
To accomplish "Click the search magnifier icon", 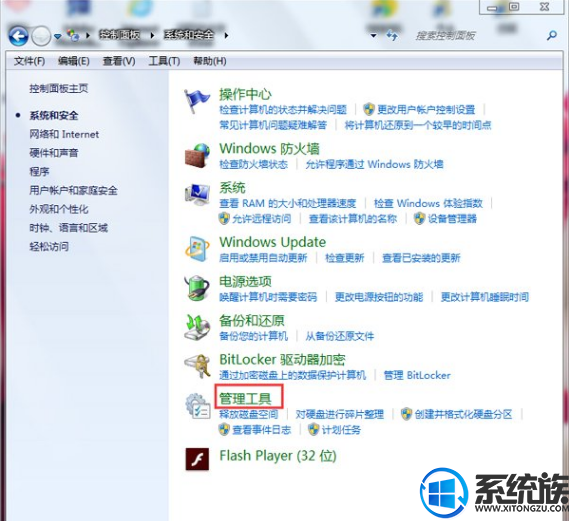I will 552,36.
